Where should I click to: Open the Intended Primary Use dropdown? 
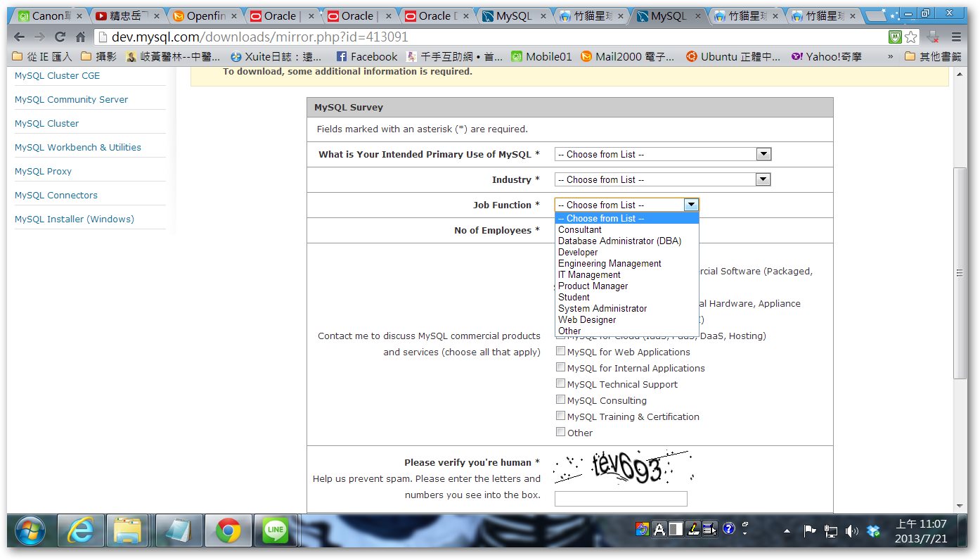[663, 154]
